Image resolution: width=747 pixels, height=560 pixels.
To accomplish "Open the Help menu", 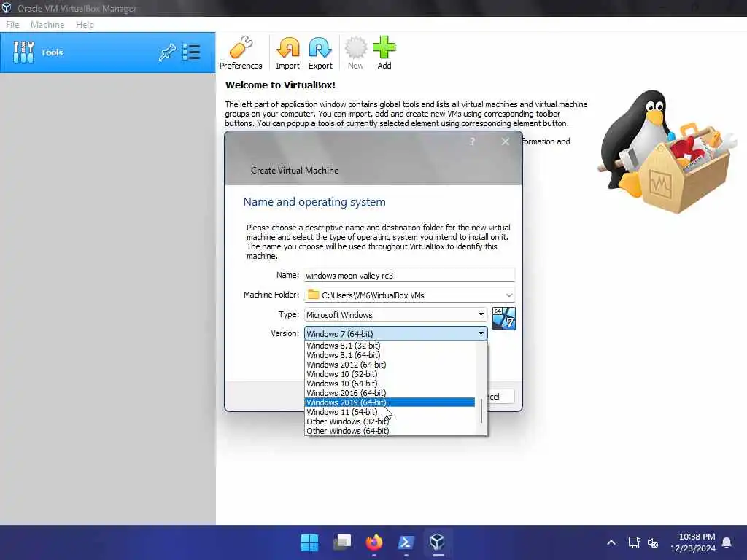I will tap(85, 25).
